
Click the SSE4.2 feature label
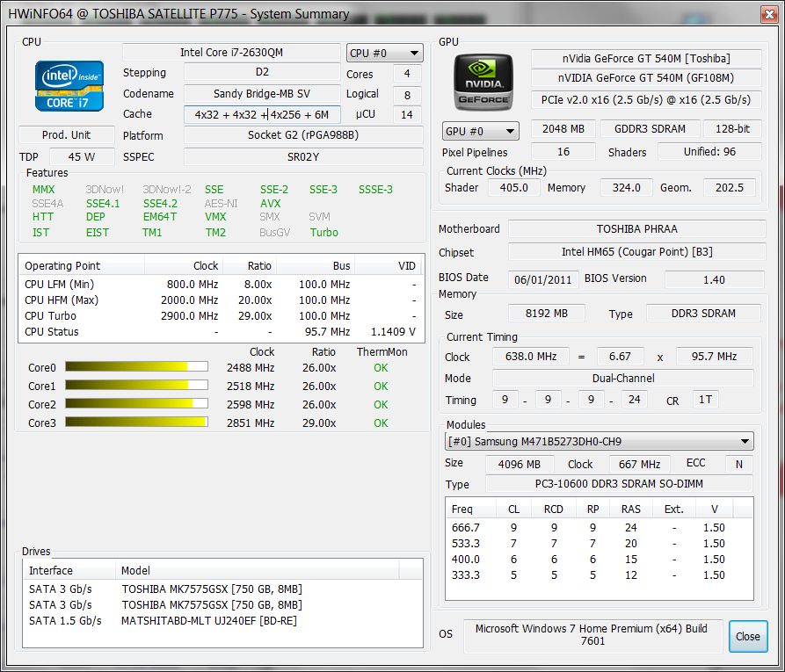[160, 204]
